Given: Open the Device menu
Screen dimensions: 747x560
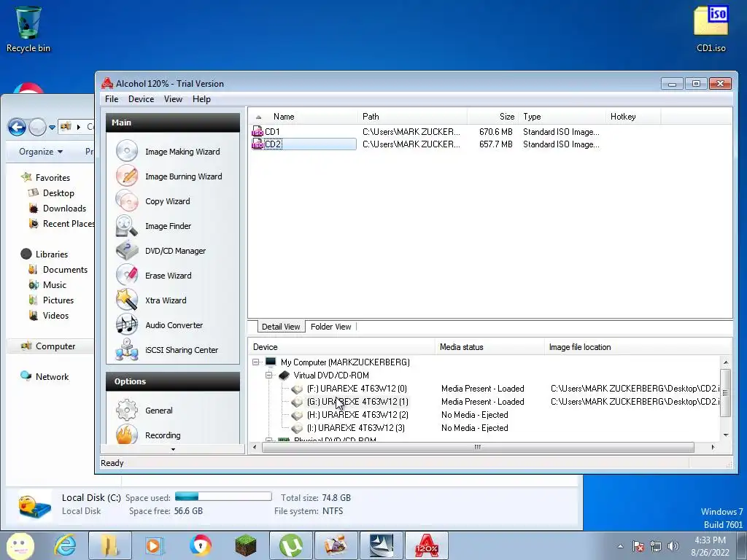Looking at the screenshot, I should 141,99.
